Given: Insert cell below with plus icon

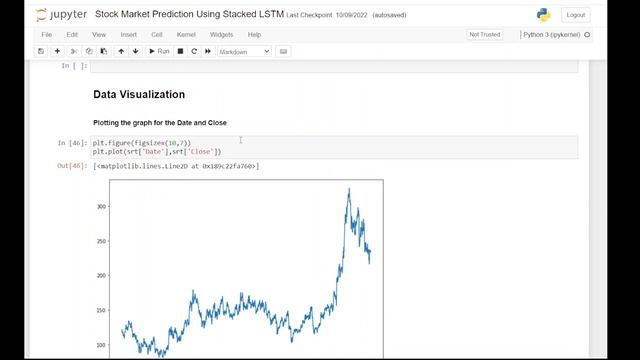Looking at the screenshot, I should [57, 51].
